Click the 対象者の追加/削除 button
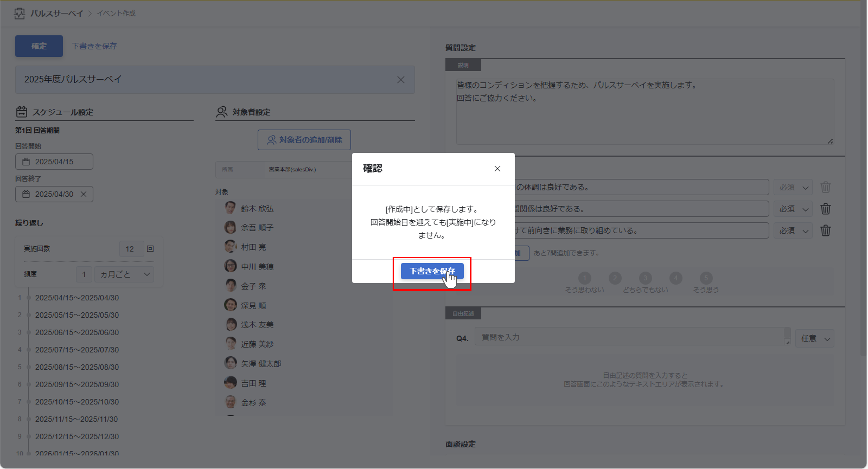868x469 pixels. [x=304, y=140]
